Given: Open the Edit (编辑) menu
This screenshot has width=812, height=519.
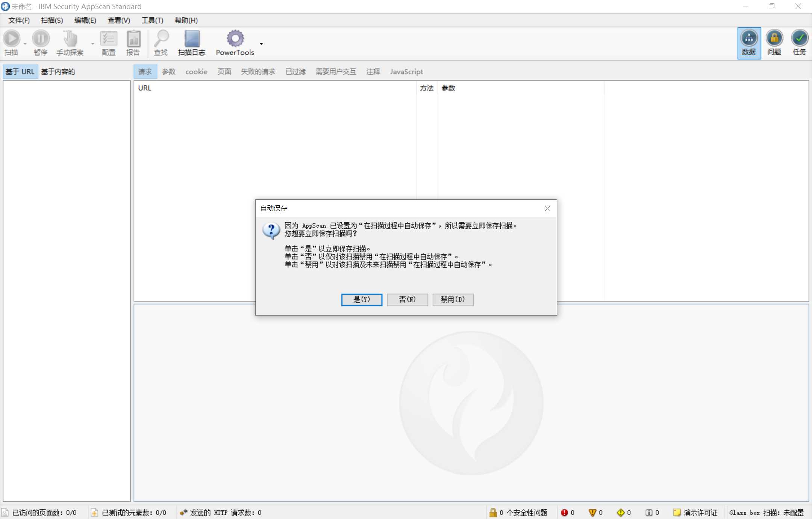Looking at the screenshot, I should click(x=85, y=20).
